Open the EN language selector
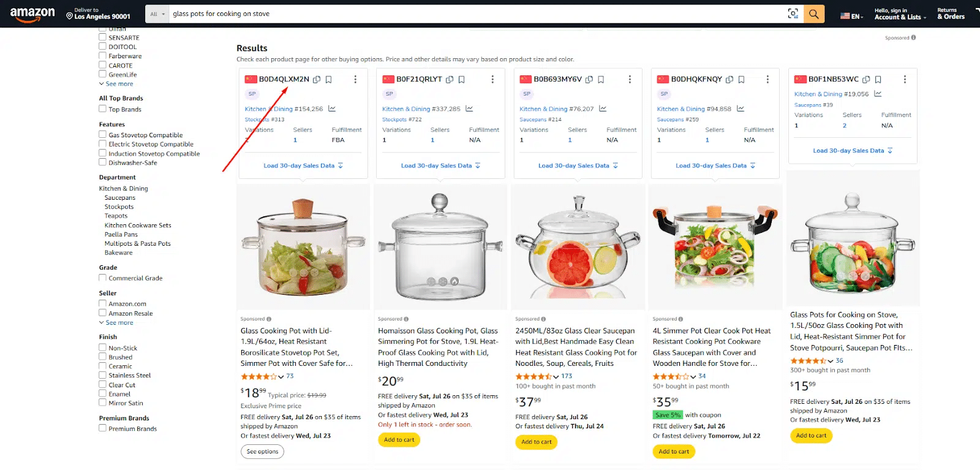 [852, 16]
